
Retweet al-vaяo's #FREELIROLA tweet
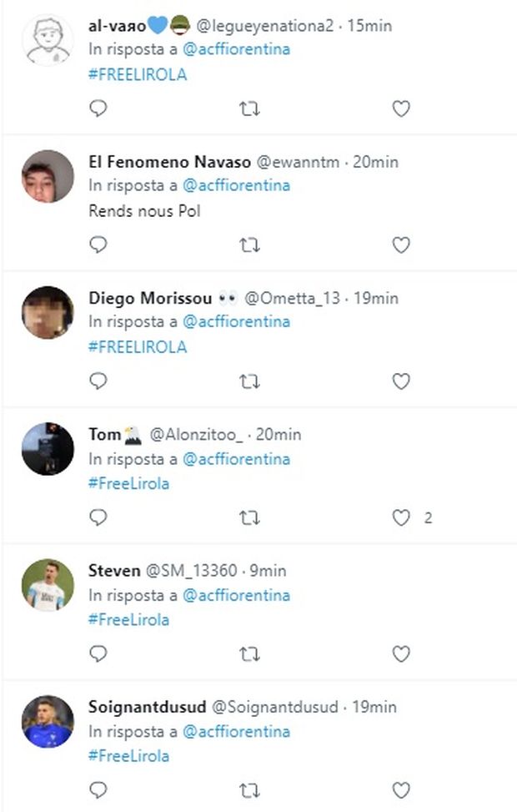pos(249,108)
